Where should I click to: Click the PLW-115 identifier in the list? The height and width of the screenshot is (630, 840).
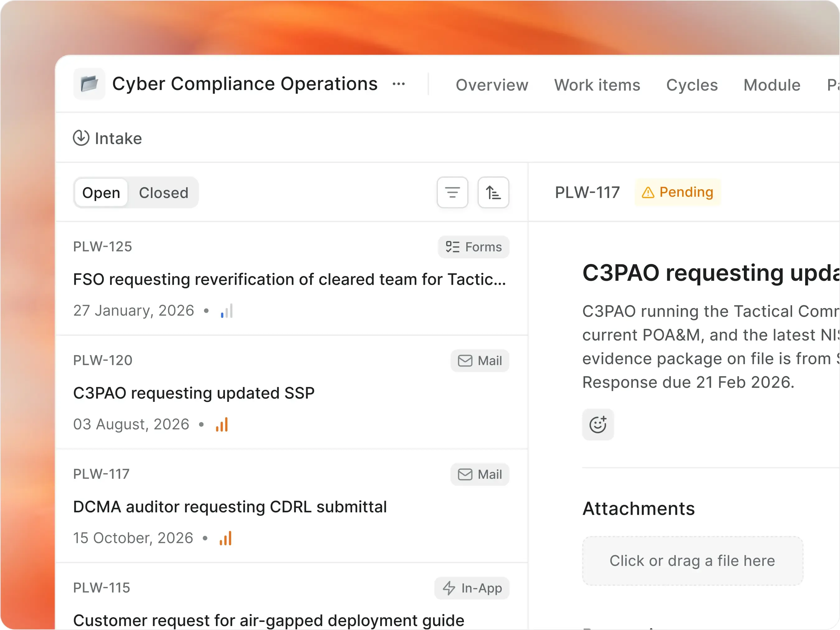pos(101,588)
